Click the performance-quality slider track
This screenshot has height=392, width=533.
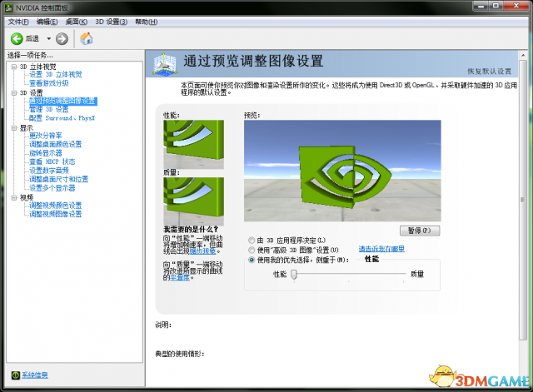[348, 273]
